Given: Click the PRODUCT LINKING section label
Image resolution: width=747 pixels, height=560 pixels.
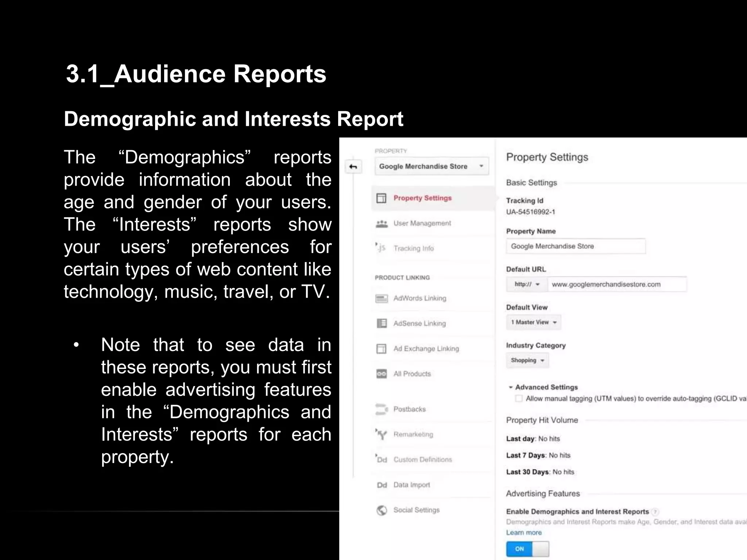Looking at the screenshot, I should (x=402, y=278).
